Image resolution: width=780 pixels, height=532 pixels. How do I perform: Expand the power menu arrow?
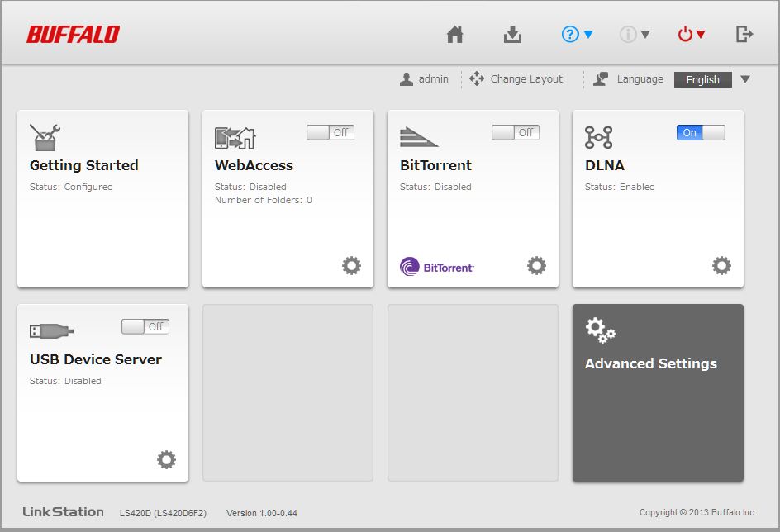click(x=701, y=35)
